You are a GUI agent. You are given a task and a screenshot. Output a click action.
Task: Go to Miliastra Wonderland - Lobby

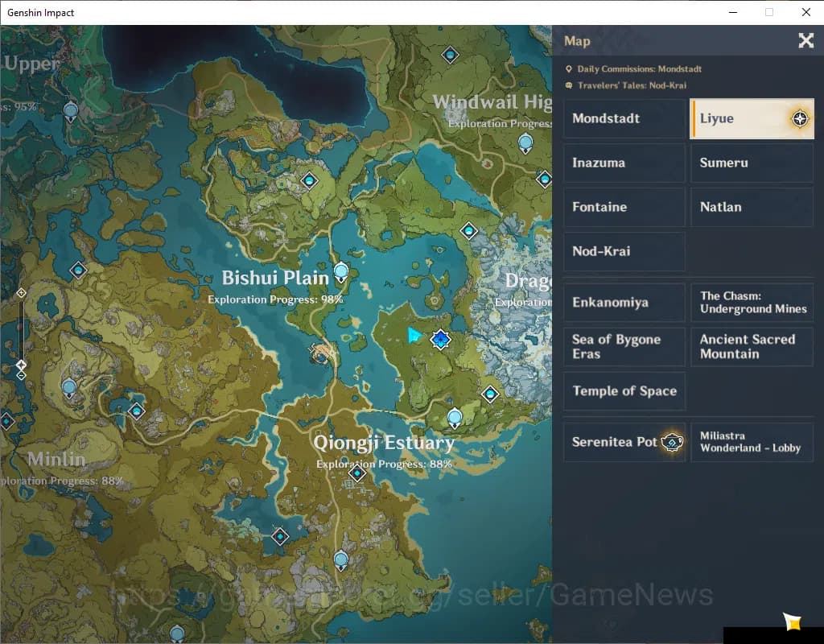[x=752, y=442]
